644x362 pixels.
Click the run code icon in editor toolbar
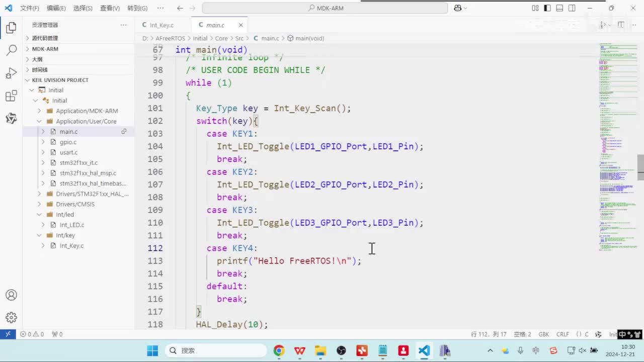coord(604,25)
